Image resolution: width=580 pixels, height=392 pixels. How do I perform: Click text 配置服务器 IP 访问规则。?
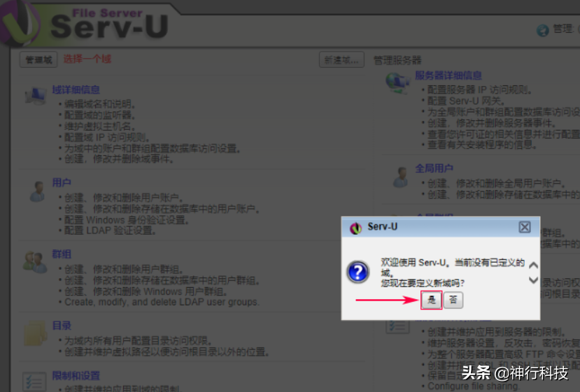coord(480,89)
